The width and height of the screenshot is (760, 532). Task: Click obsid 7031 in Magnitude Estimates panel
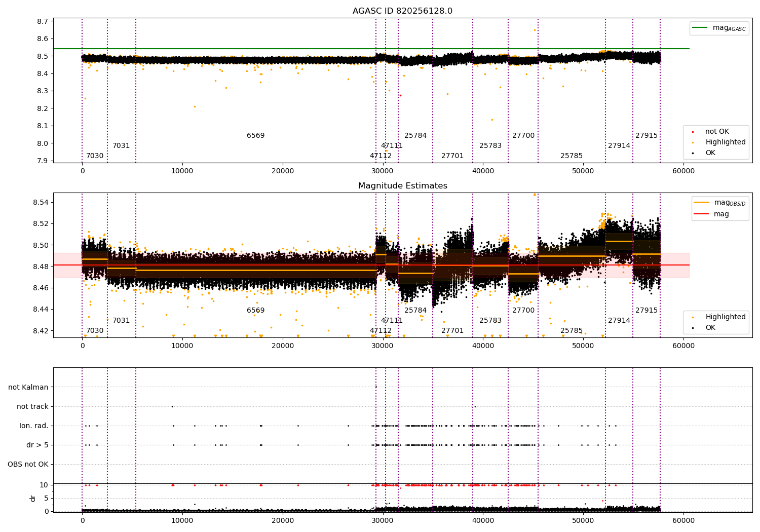tap(121, 321)
